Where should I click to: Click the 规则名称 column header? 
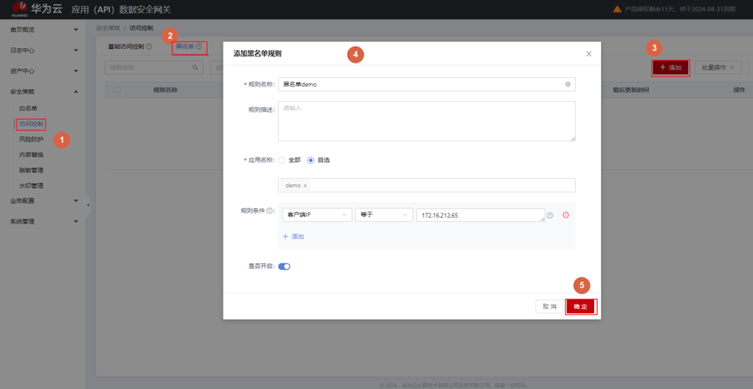(165, 90)
